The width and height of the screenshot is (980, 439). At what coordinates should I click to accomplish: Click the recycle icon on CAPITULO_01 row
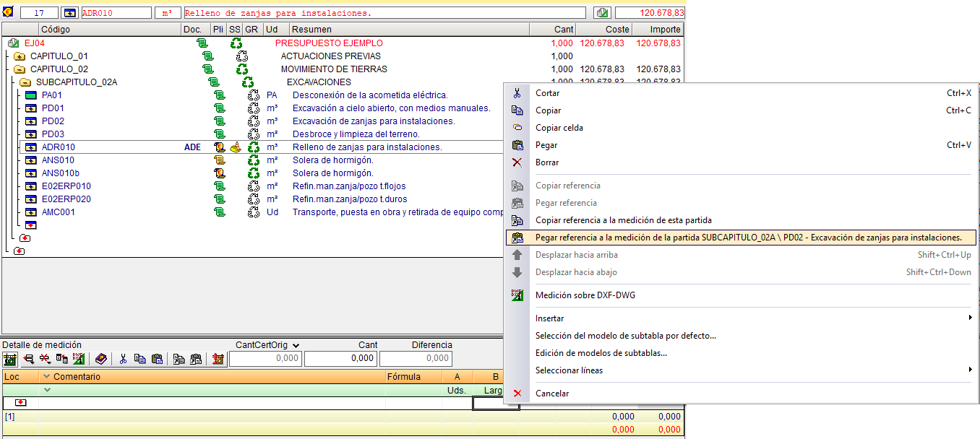(x=241, y=56)
